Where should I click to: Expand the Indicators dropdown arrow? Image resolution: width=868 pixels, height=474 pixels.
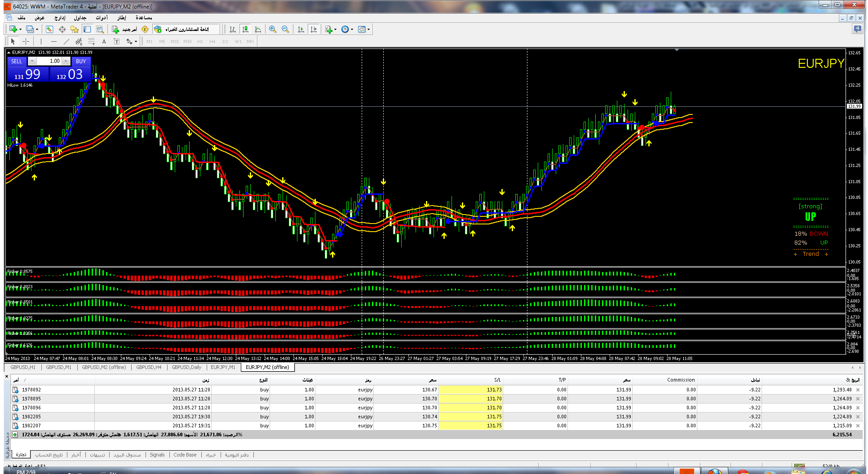pyautogui.click(x=336, y=29)
